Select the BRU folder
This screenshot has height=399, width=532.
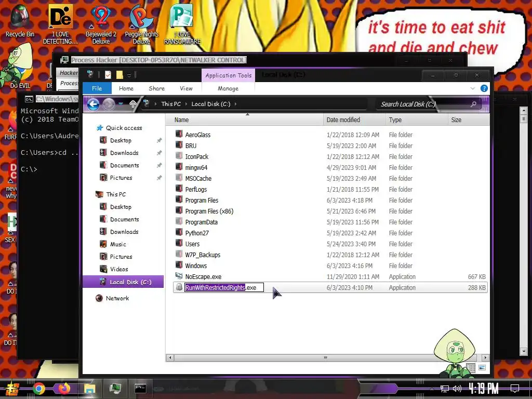[x=191, y=145]
